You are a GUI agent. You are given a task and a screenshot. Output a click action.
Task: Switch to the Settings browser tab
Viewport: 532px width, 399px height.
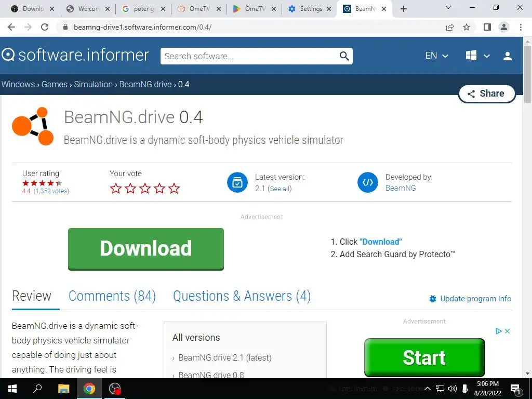pos(309,9)
